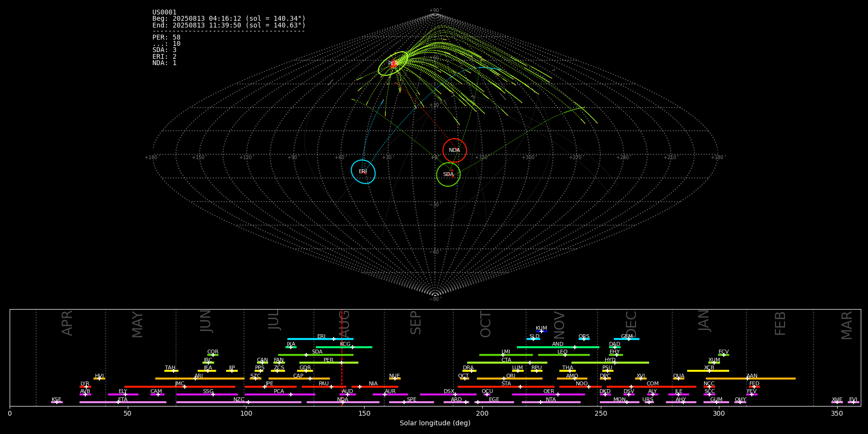Screen dimensions: 868x434
Task: Click the green KCG activity bar
Action: (x=344, y=347)
